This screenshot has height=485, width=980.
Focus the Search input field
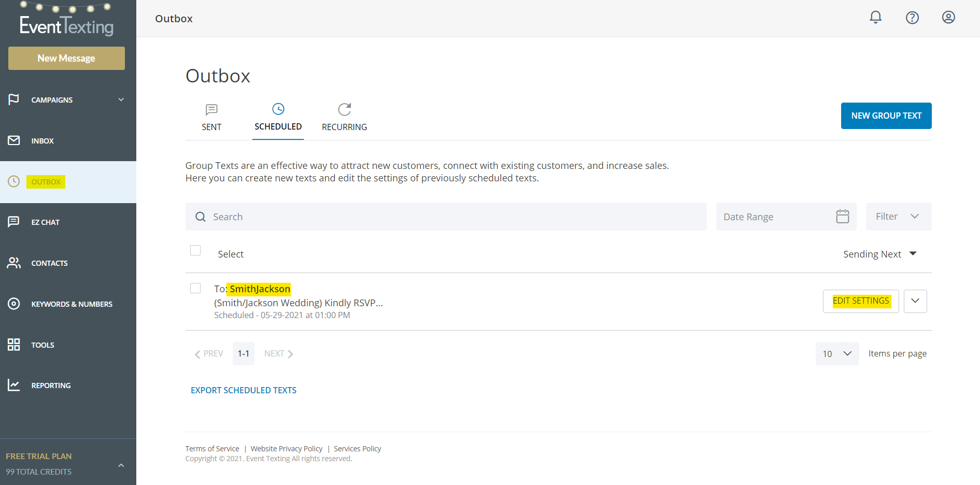pos(446,217)
